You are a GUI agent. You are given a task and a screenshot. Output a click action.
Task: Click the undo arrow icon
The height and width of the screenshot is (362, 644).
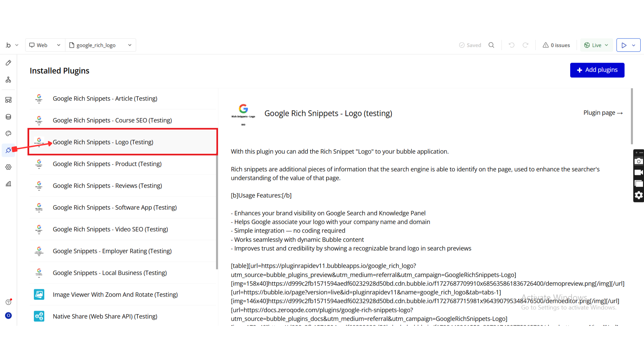point(512,45)
